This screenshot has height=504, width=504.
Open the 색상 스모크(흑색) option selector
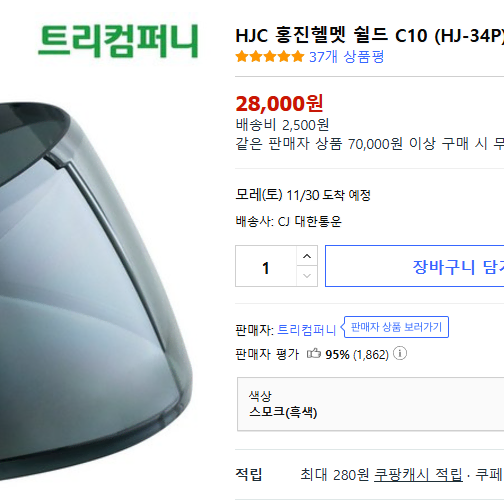pyautogui.click(x=371, y=404)
